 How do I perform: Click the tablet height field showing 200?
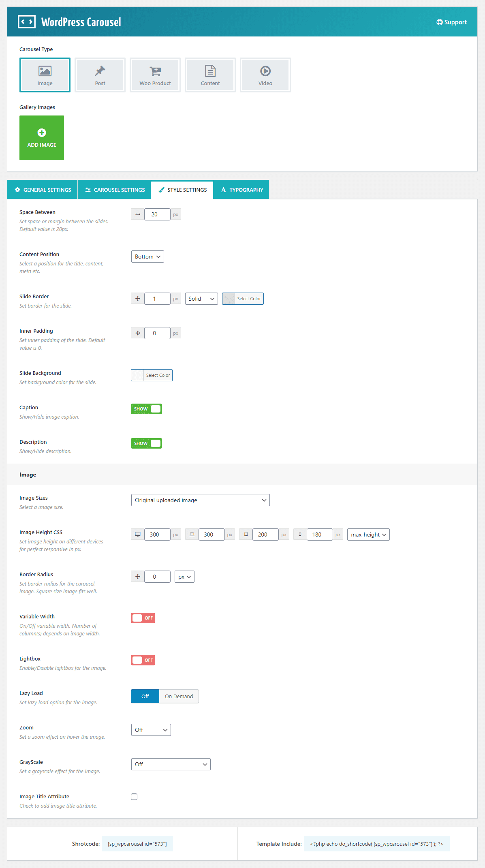[265, 534]
